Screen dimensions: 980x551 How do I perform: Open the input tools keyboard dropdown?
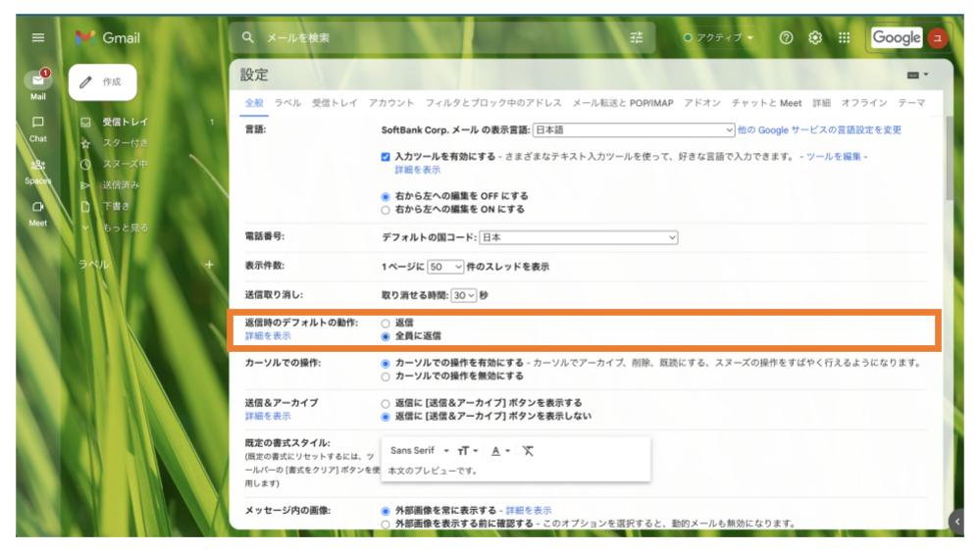917,75
